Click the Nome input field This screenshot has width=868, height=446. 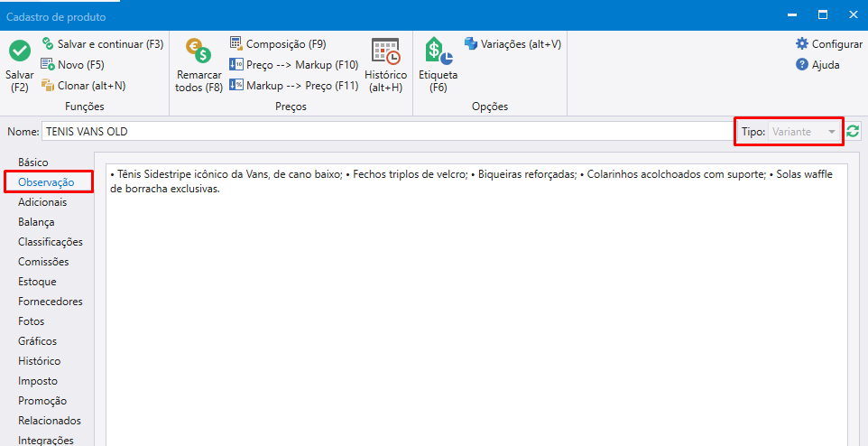click(x=387, y=132)
